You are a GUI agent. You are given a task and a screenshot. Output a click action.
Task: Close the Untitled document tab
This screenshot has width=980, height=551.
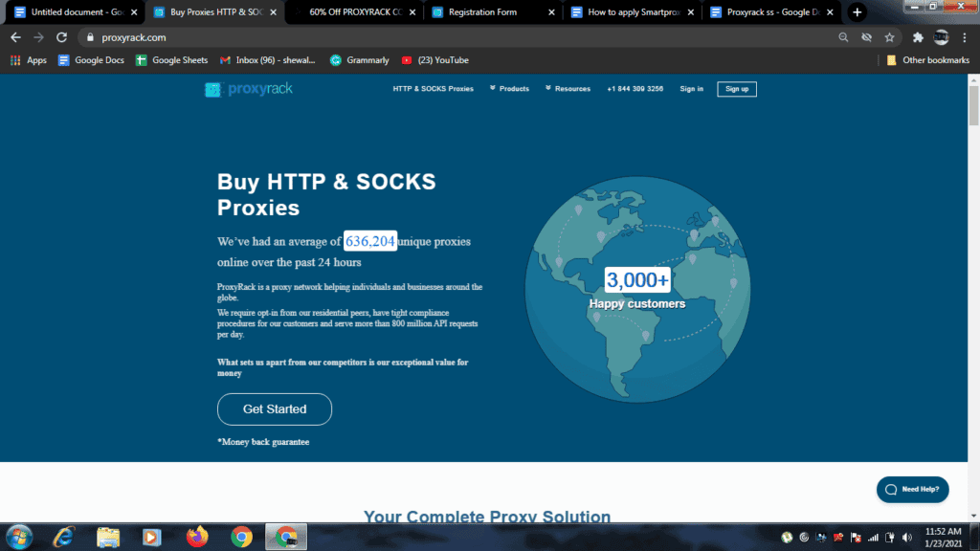[134, 11]
